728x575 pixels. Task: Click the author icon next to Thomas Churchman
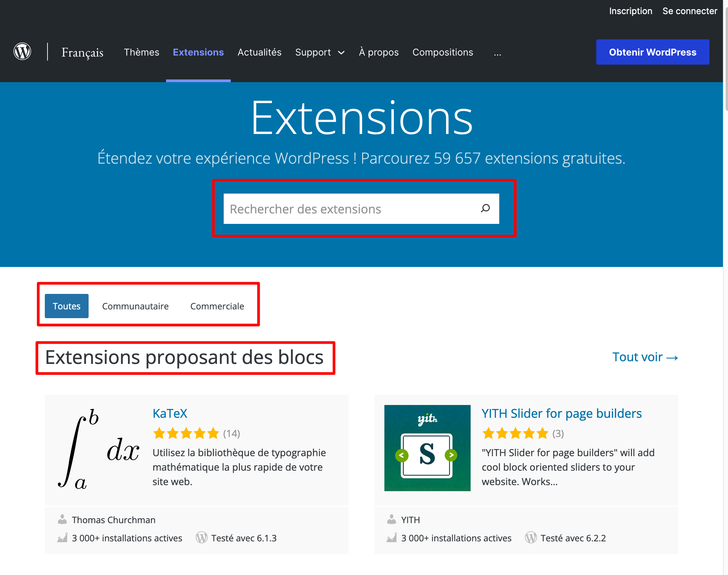(62, 519)
